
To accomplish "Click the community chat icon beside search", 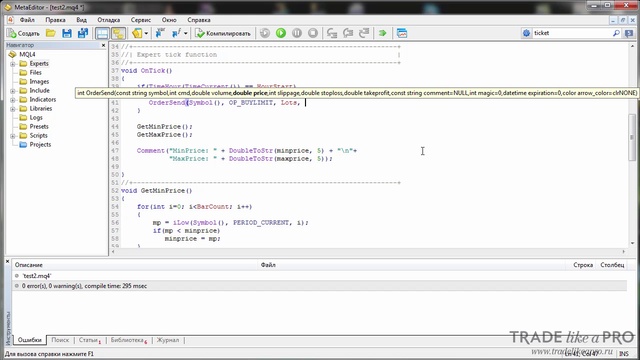I will coord(629,33).
